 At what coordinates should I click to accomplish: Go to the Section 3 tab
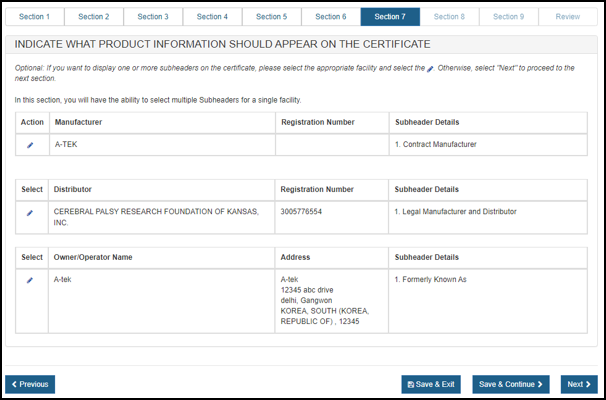click(x=153, y=17)
